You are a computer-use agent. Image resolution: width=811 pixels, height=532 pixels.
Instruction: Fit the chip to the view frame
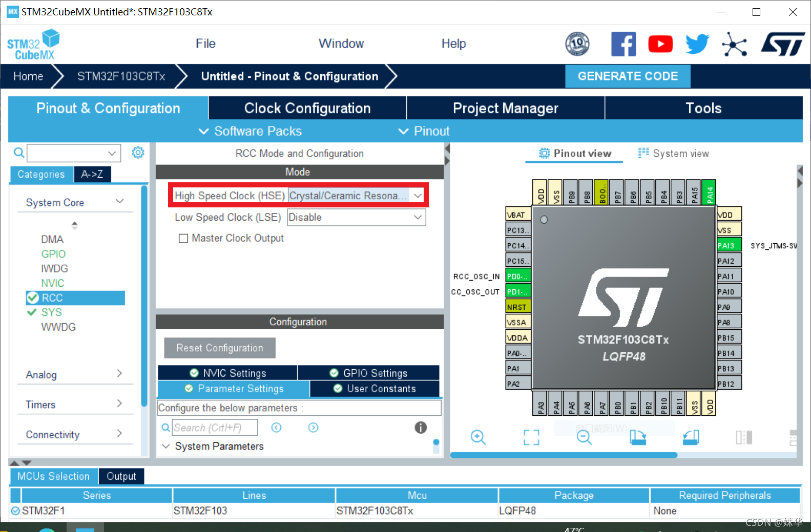tap(531, 437)
